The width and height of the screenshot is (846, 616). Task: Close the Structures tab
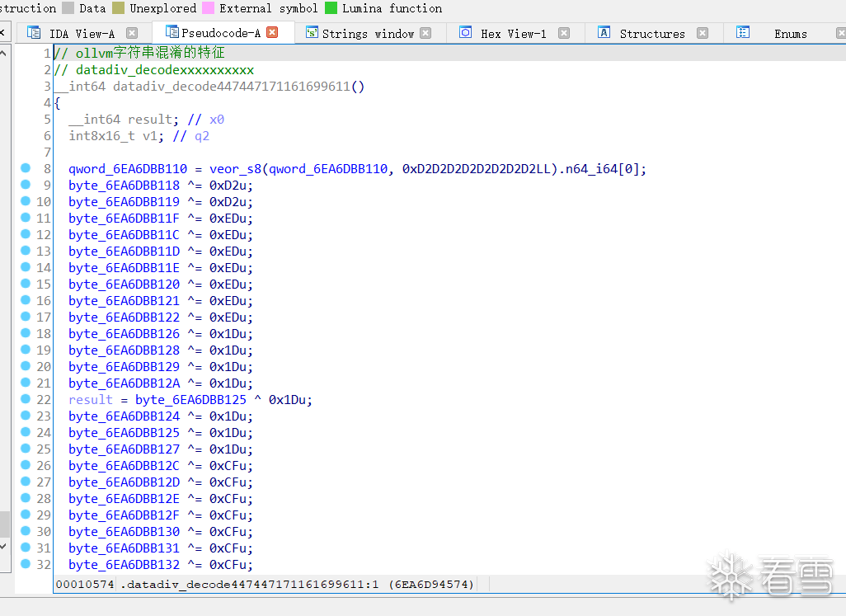point(703,33)
